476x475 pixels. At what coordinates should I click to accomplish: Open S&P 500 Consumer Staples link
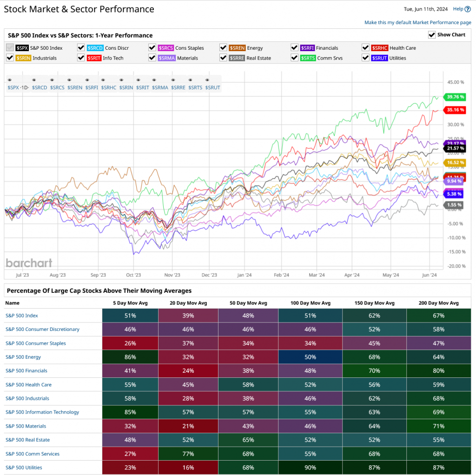click(35, 343)
